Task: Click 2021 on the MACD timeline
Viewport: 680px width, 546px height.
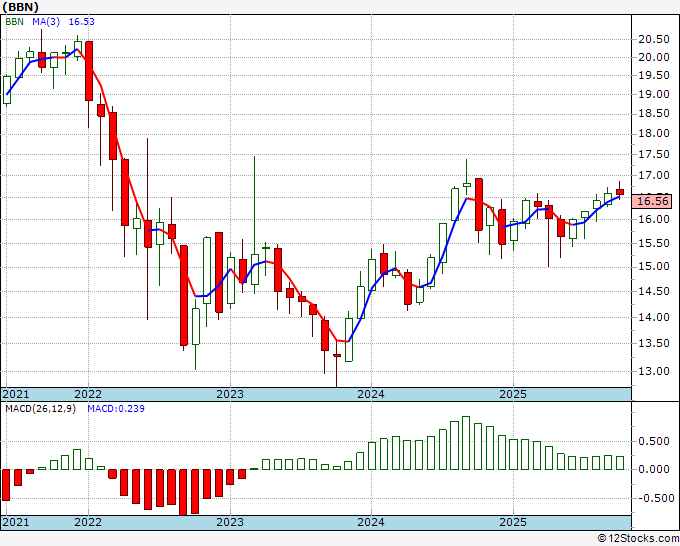Action: coord(16,522)
